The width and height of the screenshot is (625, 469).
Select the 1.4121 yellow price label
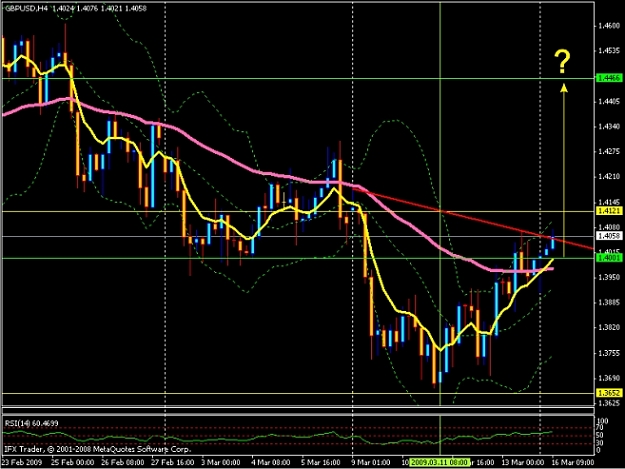pos(609,211)
